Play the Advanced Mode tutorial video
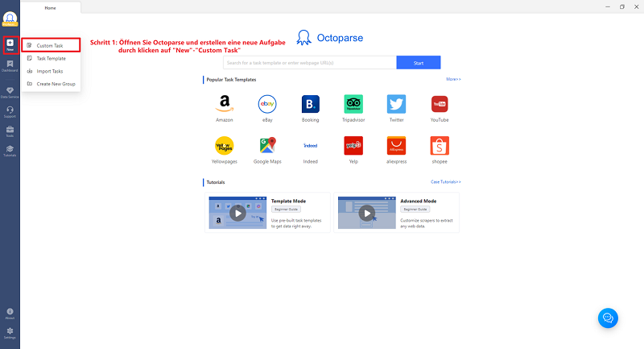The width and height of the screenshot is (644, 349). 367,213
